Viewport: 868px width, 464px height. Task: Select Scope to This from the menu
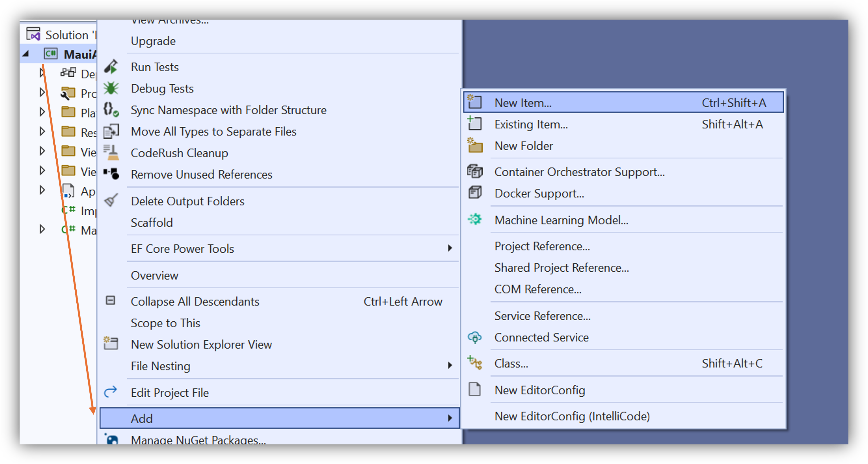tap(165, 323)
